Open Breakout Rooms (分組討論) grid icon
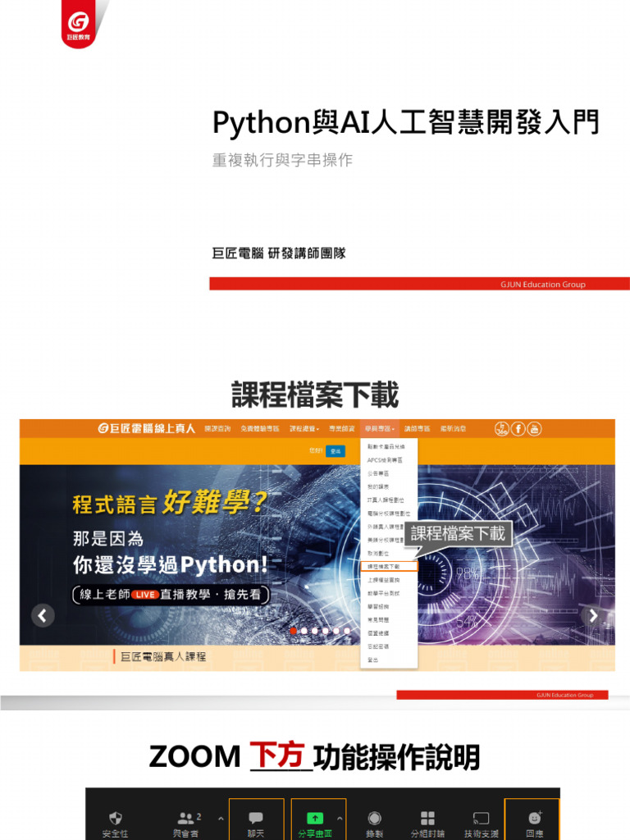This screenshot has width=630, height=840. (427, 818)
